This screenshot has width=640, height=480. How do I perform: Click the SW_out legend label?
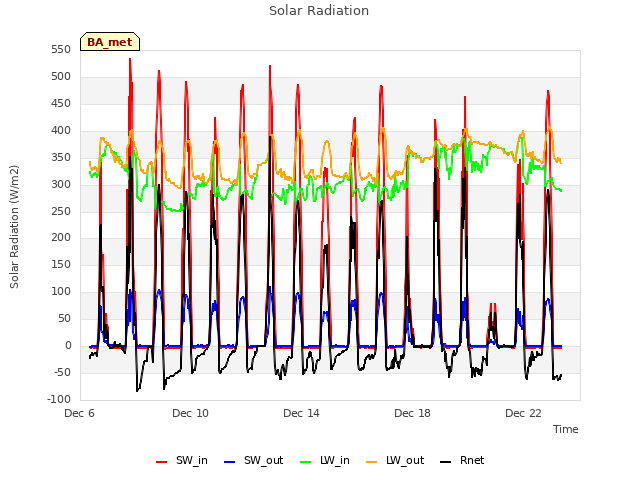coord(264,460)
